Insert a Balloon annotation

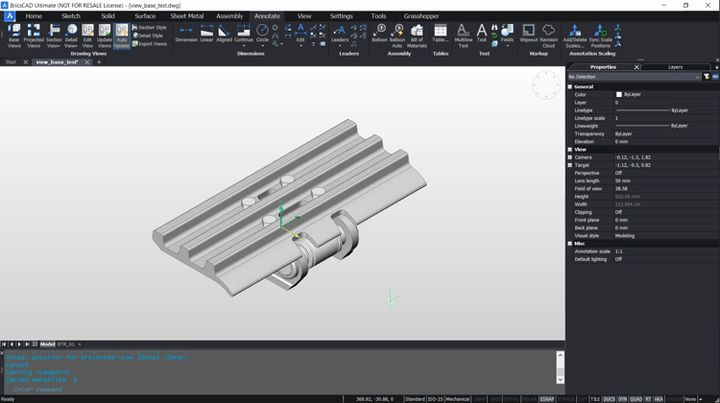click(x=379, y=33)
